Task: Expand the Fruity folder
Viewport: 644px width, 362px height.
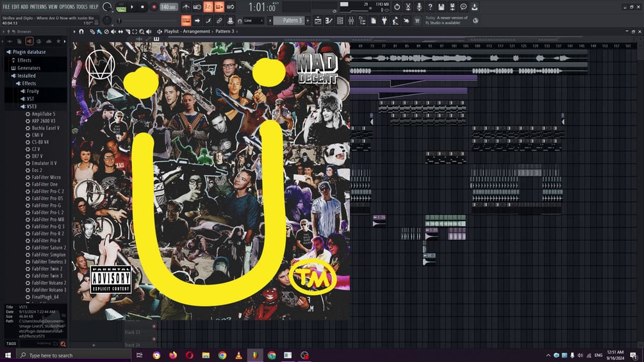Action: coord(33,91)
